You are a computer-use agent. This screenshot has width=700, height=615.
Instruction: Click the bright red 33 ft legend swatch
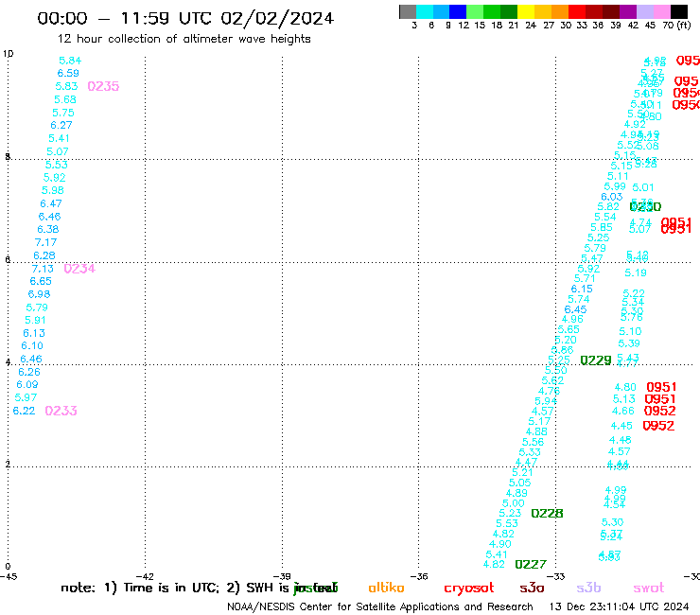577,11
